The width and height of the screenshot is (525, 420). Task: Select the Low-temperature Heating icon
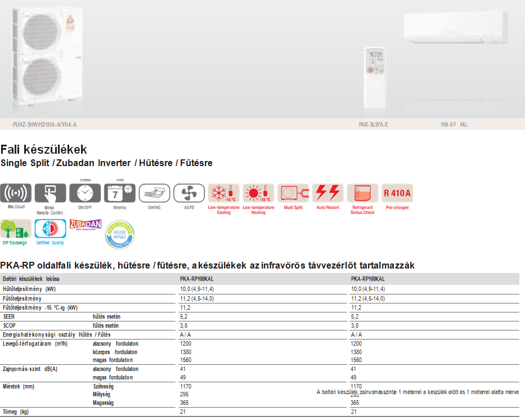pos(258,193)
